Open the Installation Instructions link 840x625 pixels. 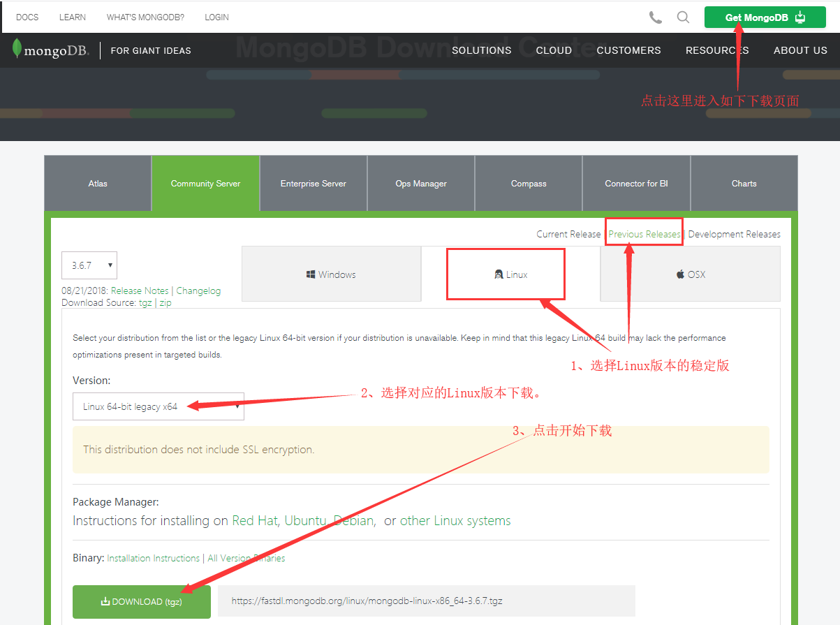coord(154,559)
